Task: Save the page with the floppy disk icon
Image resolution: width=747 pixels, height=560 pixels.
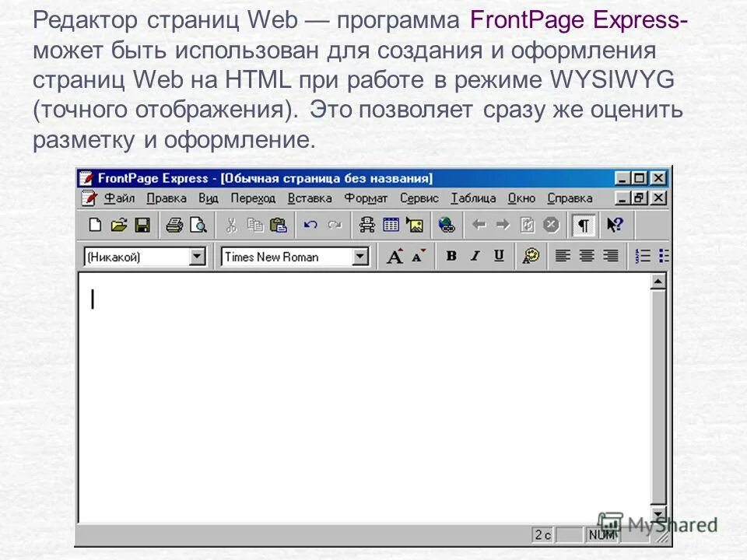Action: click(x=142, y=224)
